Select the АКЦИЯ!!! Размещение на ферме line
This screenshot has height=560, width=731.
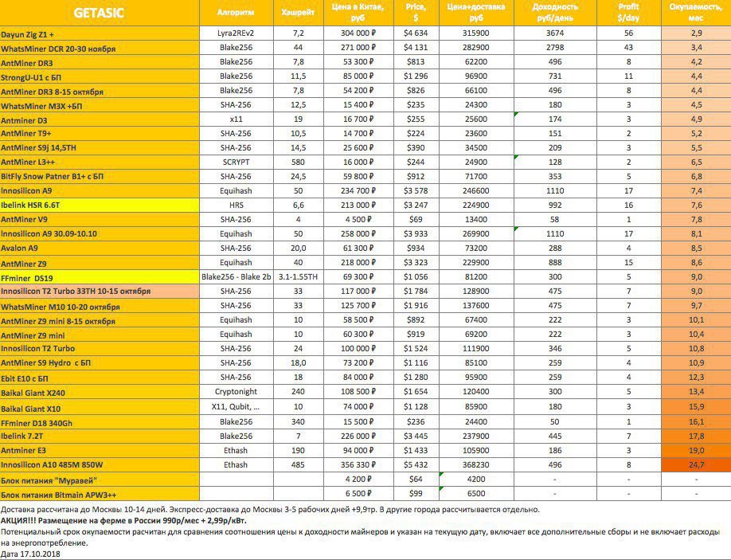coord(123,521)
